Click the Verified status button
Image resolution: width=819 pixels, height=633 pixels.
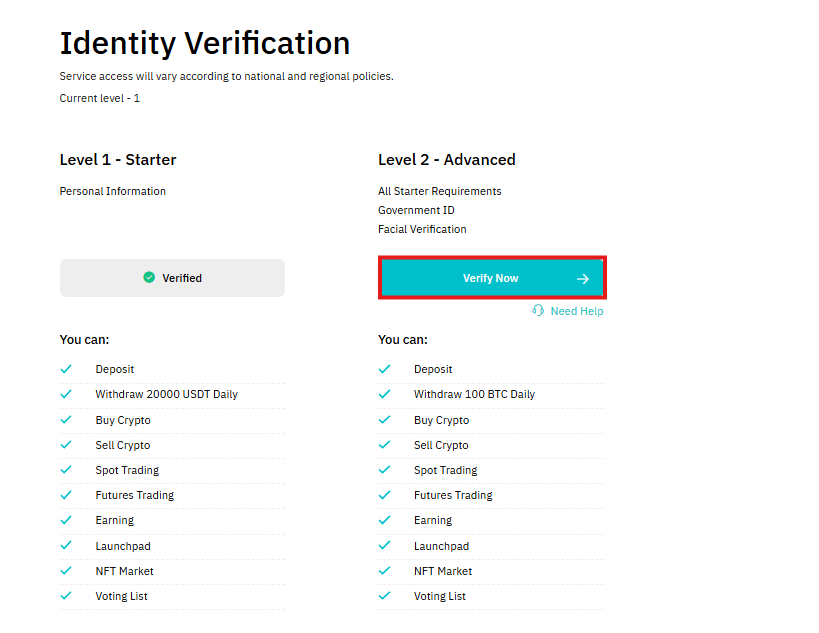pos(172,278)
